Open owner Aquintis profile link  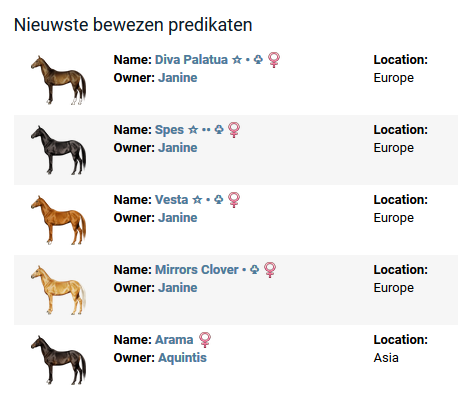[x=182, y=358]
